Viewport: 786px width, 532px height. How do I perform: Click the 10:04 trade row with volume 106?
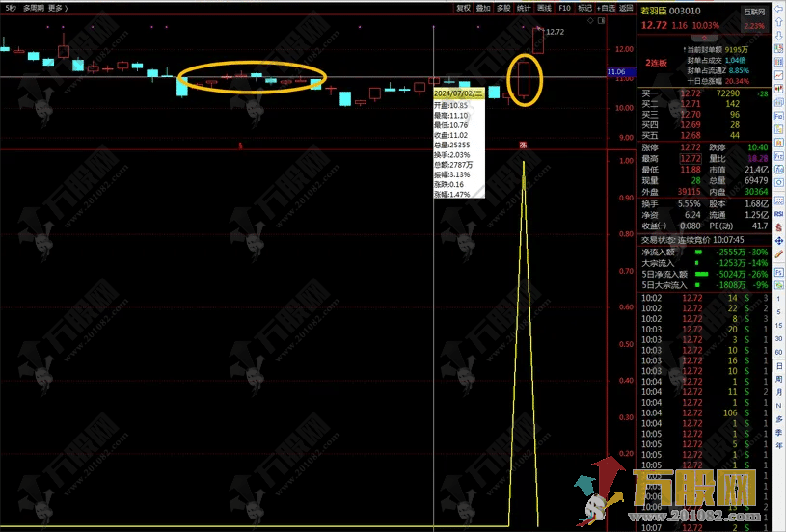click(704, 413)
